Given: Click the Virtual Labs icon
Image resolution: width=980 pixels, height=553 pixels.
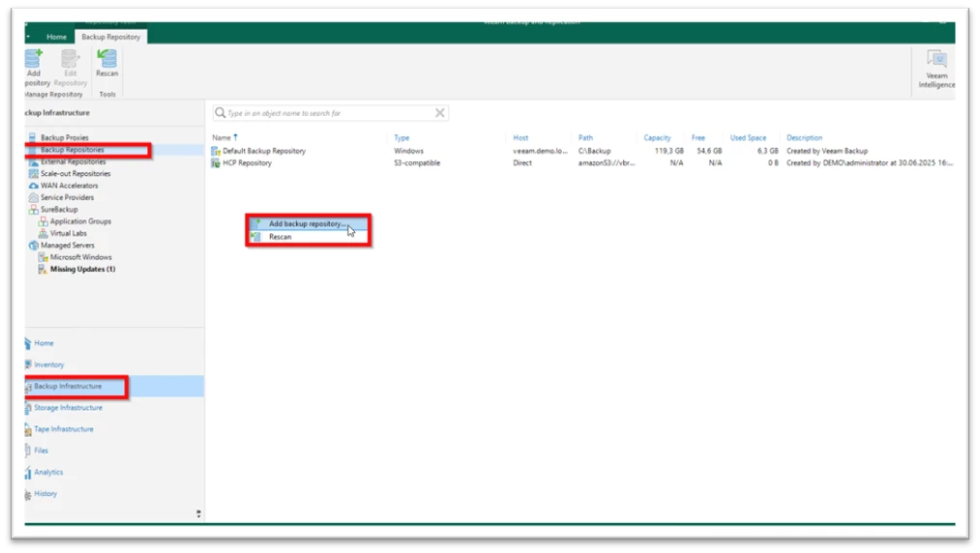Looking at the screenshot, I should [x=43, y=233].
